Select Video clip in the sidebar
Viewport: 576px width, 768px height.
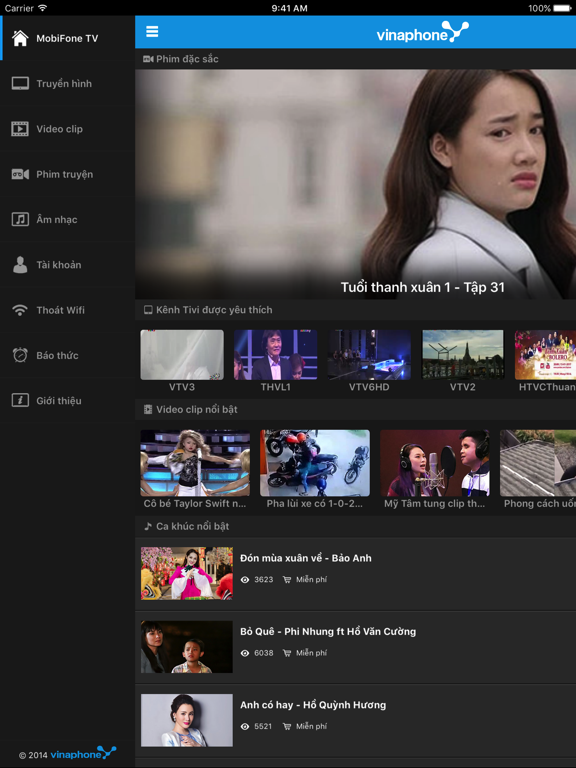tap(68, 129)
